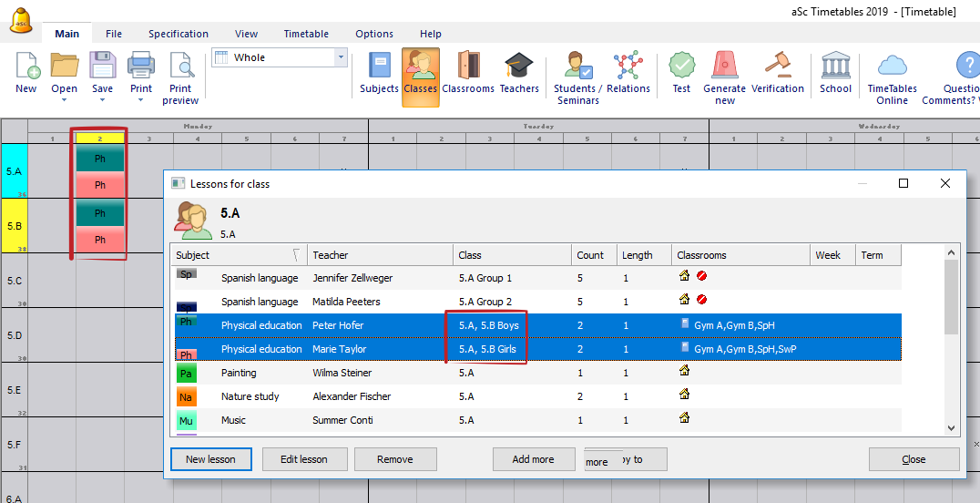The width and height of the screenshot is (980, 503).
Task: Open the Specification menu
Action: (179, 34)
